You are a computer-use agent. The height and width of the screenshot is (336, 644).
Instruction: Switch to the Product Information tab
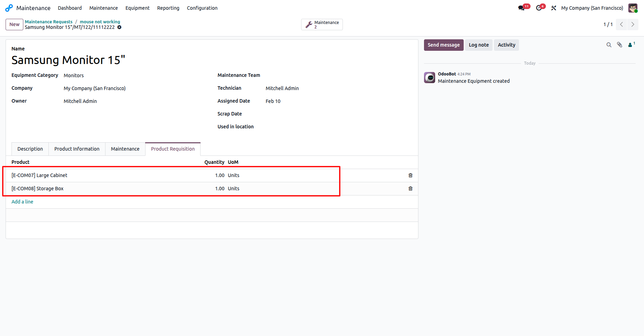(x=77, y=149)
